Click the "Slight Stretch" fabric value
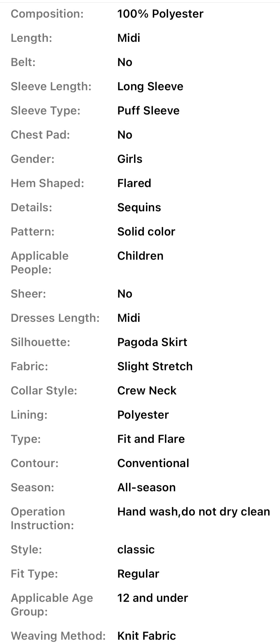This screenshot has height=644, width=280. point(155,366)
